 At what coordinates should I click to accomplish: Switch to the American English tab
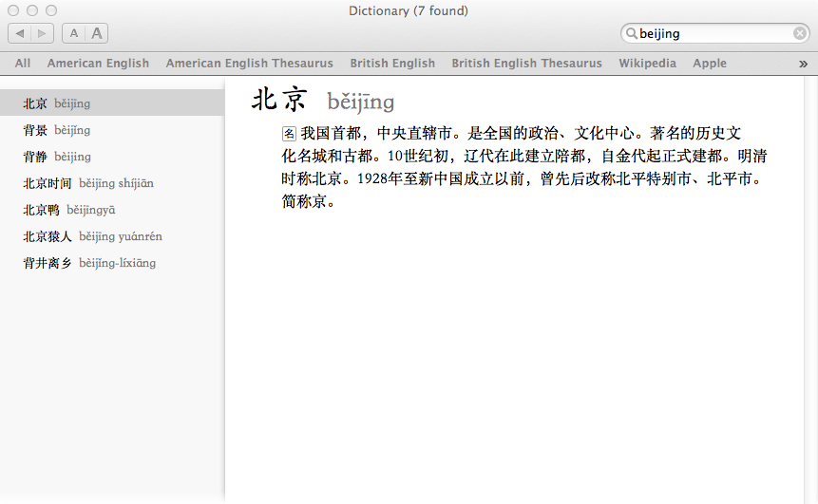tap(98, 63)
